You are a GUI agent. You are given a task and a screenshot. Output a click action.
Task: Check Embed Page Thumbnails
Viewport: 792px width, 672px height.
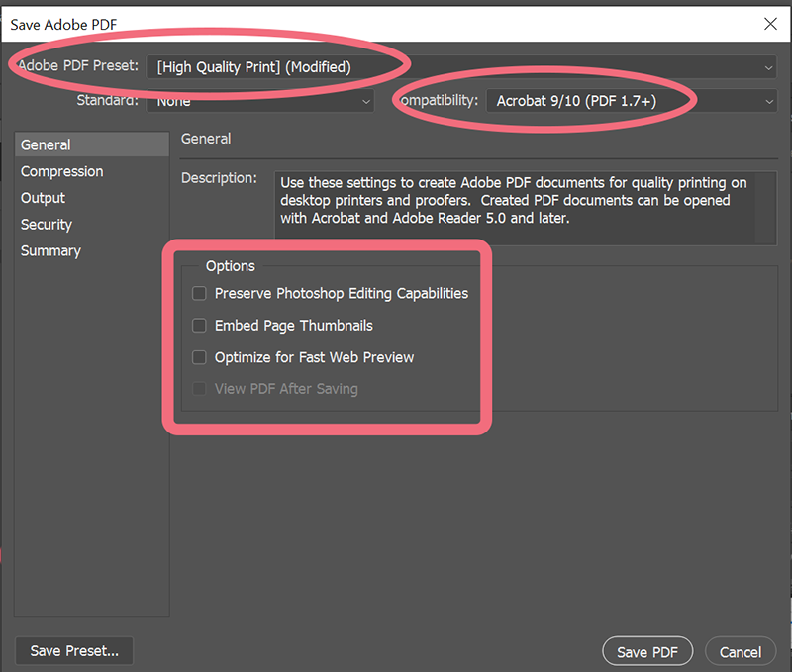click(x=199, y=325)
